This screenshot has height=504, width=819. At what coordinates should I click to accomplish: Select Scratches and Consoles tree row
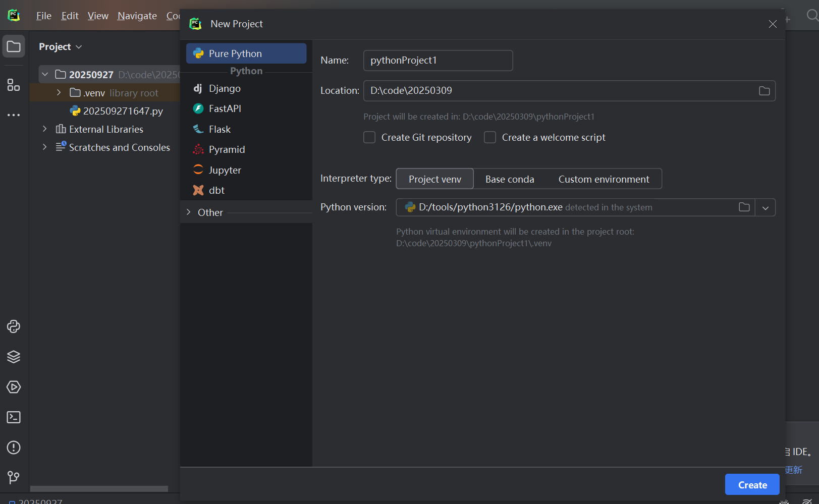tap(105, 147)
